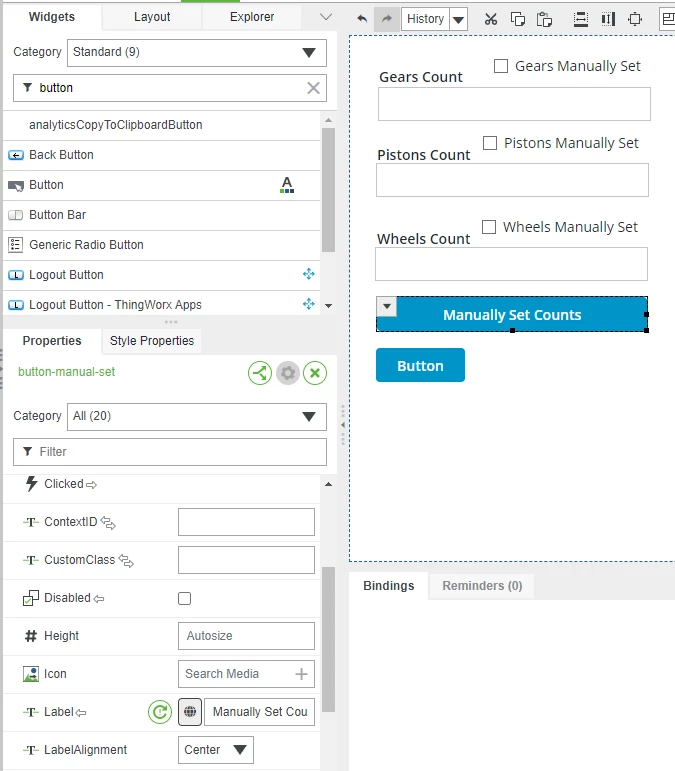
Task: Click the plus icon in Icon media search
Action: coord(301,674)
